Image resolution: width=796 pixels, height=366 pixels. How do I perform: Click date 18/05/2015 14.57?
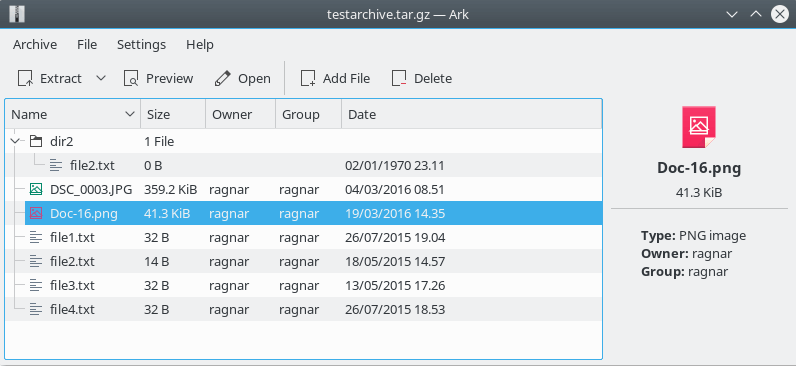[x=395, y=261]
